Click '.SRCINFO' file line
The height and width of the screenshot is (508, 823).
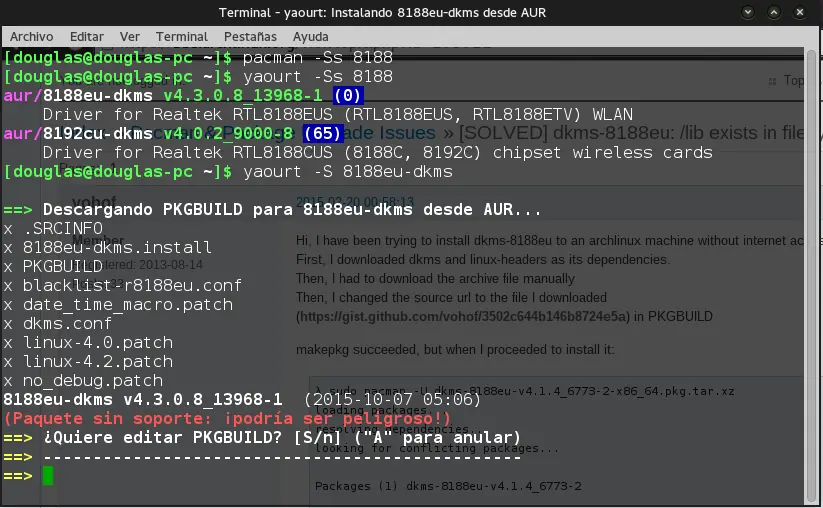click(53, 229)
